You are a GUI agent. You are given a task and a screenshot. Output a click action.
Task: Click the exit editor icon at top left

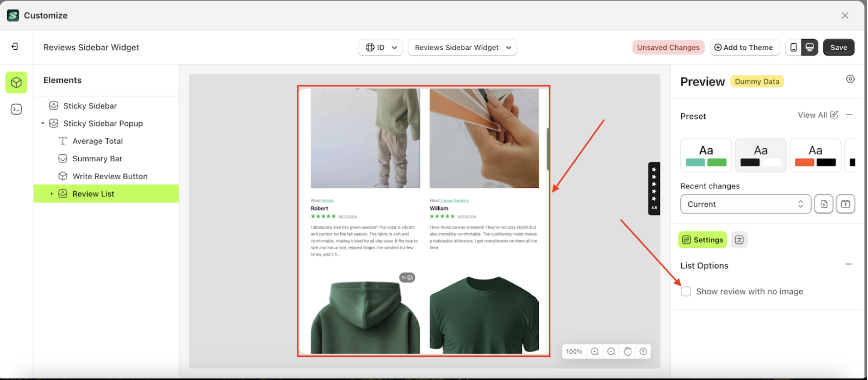tap(15, 47)
